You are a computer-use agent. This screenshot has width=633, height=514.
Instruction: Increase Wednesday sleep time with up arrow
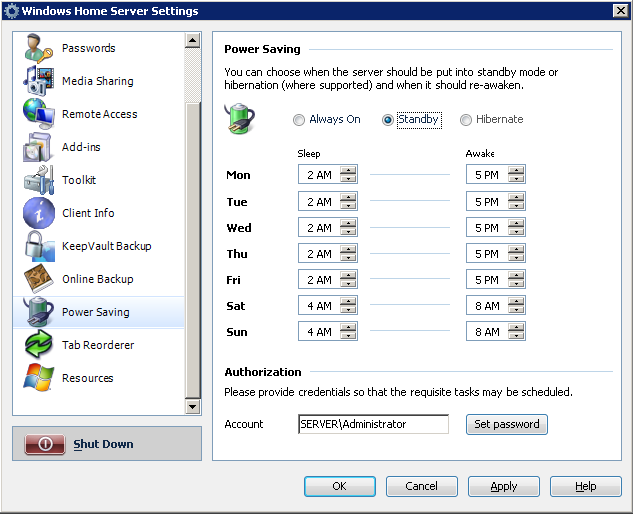[348, 223]
